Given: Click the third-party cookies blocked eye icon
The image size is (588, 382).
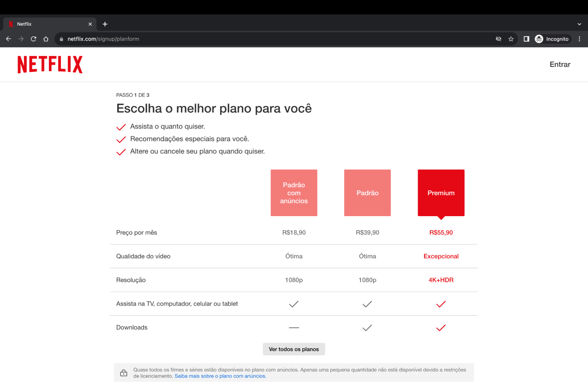Looking at the screenshot, I should tap(498, 39).
